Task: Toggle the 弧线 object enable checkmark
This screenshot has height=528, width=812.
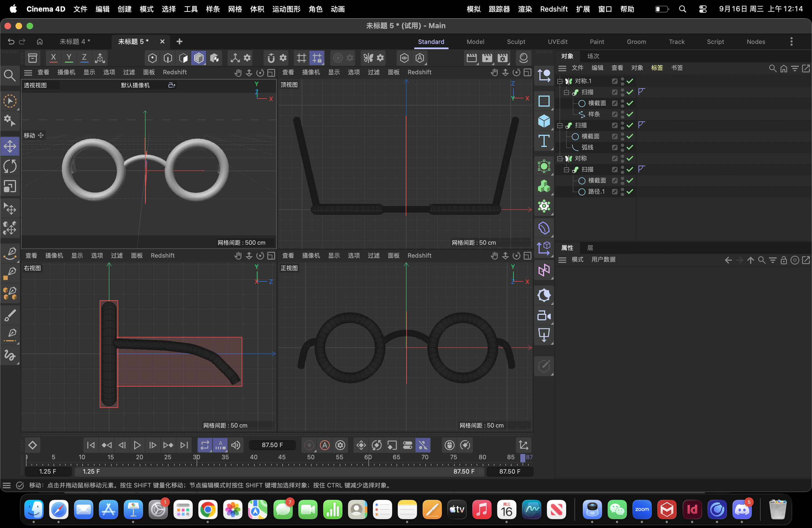Action: point(630,147)
